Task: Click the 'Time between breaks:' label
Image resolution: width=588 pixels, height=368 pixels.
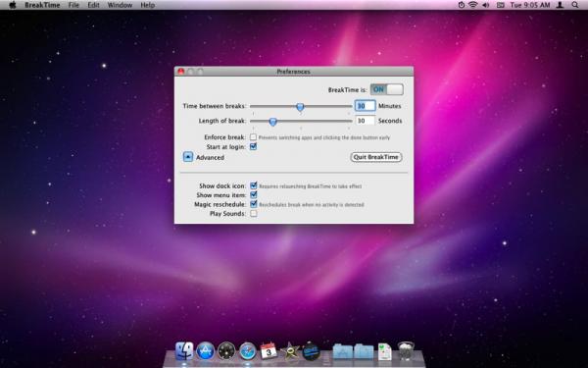Action: point(214,106)
